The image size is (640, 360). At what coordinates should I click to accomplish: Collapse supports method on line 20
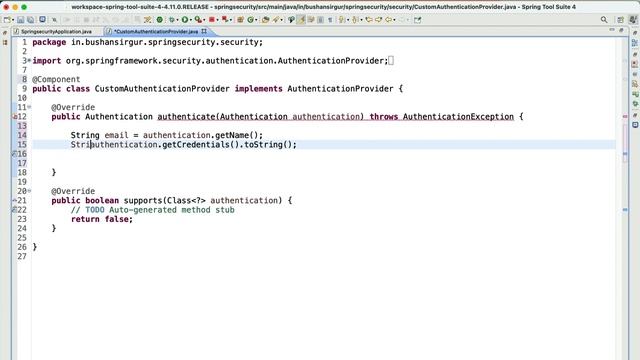[29, 191]
